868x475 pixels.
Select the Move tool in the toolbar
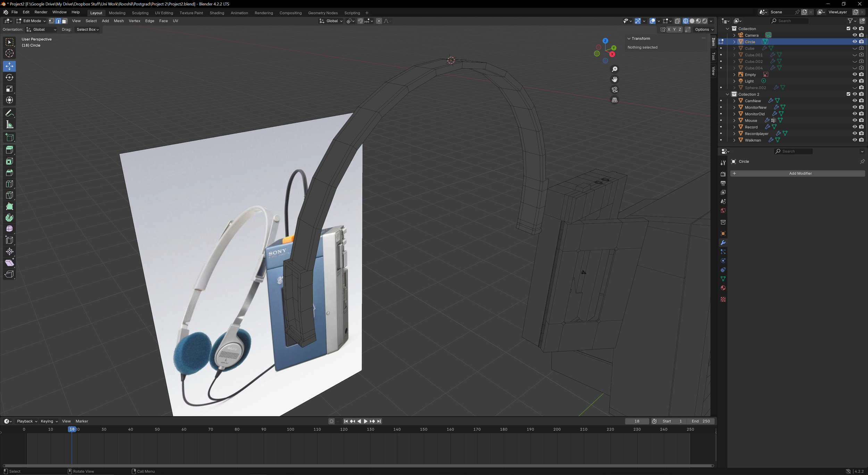(x=9, y=66)
